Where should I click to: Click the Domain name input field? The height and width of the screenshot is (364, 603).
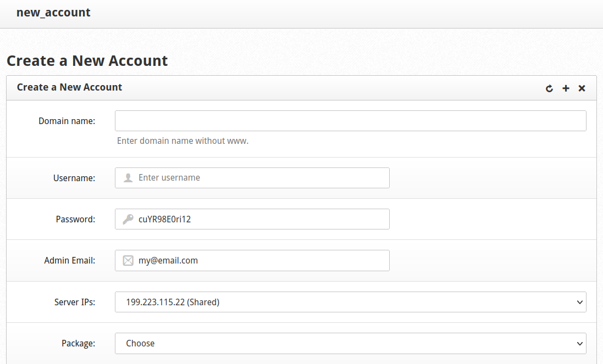coord(351,121)
